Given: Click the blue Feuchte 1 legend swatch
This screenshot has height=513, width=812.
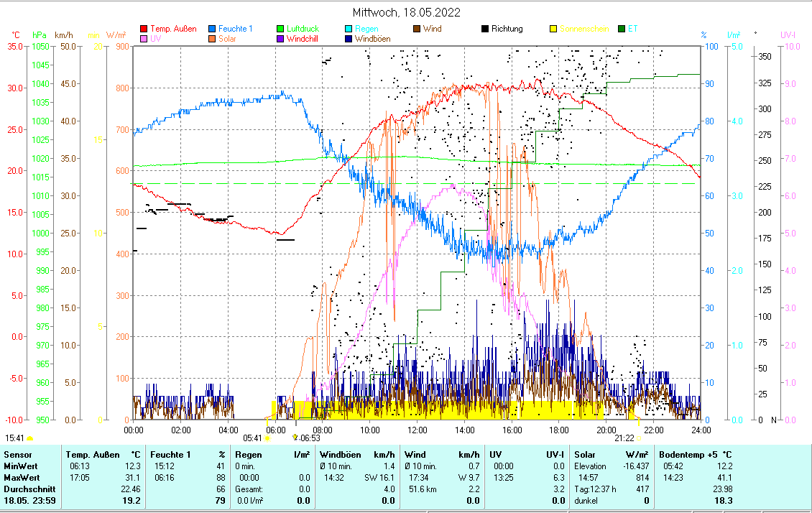Looking at the screenshot, I should [213, 29].
